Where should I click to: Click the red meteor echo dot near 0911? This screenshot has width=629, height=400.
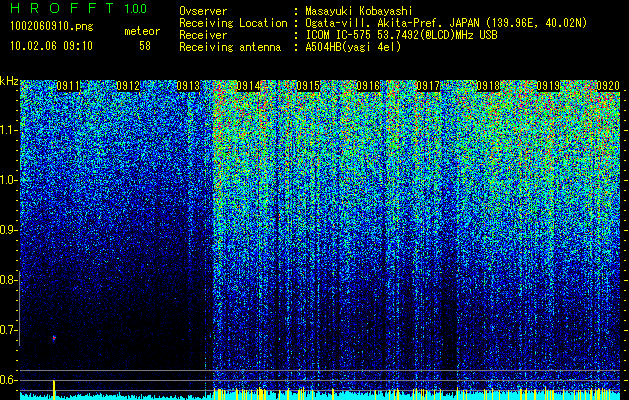tap(54, 338)
